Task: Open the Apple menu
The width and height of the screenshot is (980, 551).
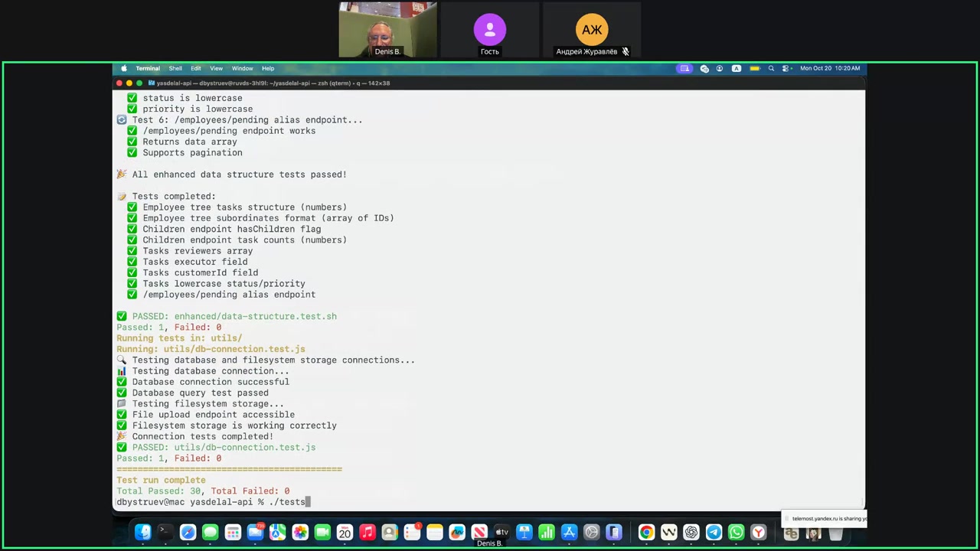Action: (x=124, y=69)
